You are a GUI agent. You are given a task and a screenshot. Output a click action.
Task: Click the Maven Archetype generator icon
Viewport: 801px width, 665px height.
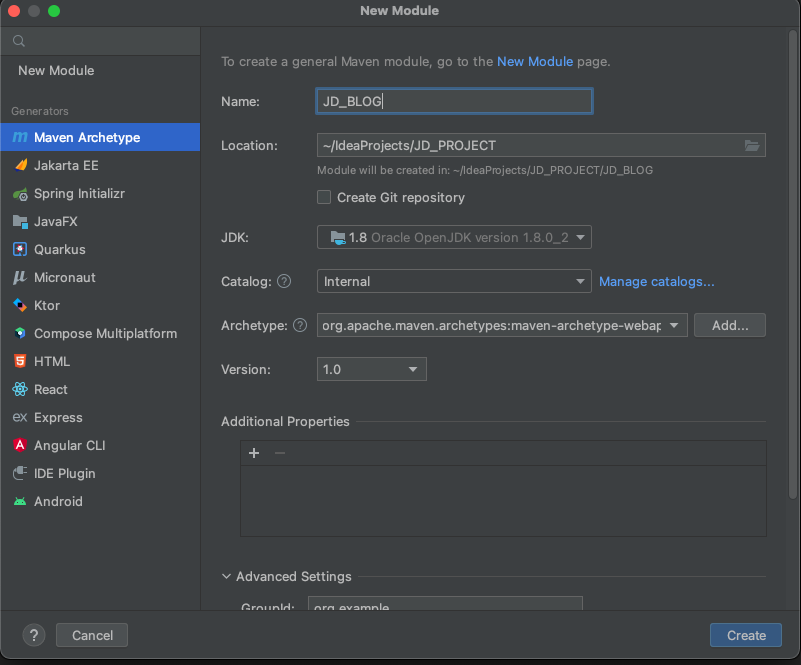(x=20, y=137)
